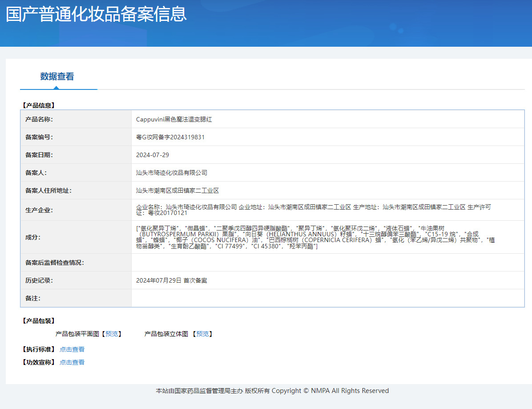Select filer 汕头市琦迹化妆品有限公司 in 备案人 row
This screenshot has width=532, height=409.
tap(171, 173)
